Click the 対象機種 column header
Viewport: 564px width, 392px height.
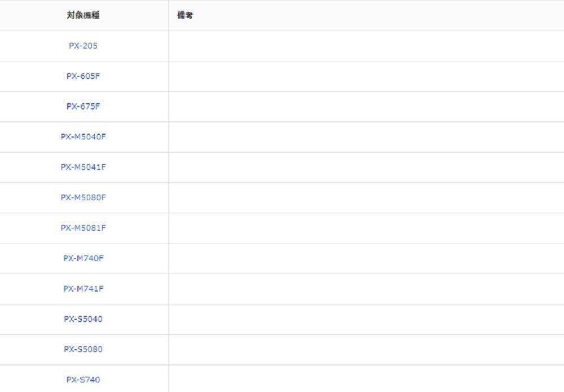(83, 15)
